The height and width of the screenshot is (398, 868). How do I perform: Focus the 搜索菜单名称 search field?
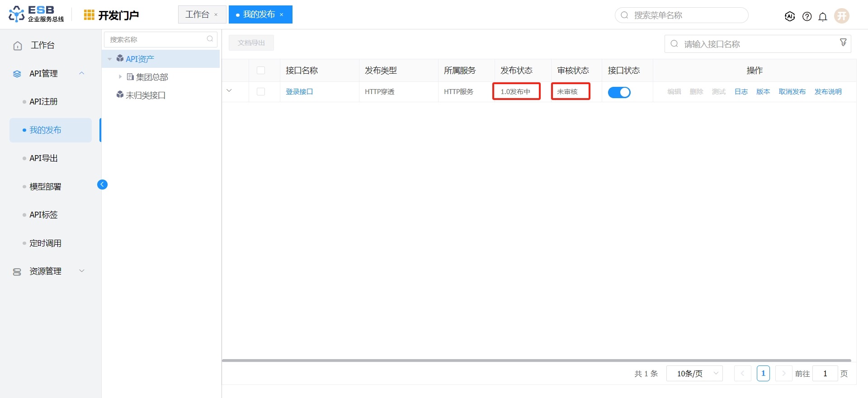click(x=682, y=15)
